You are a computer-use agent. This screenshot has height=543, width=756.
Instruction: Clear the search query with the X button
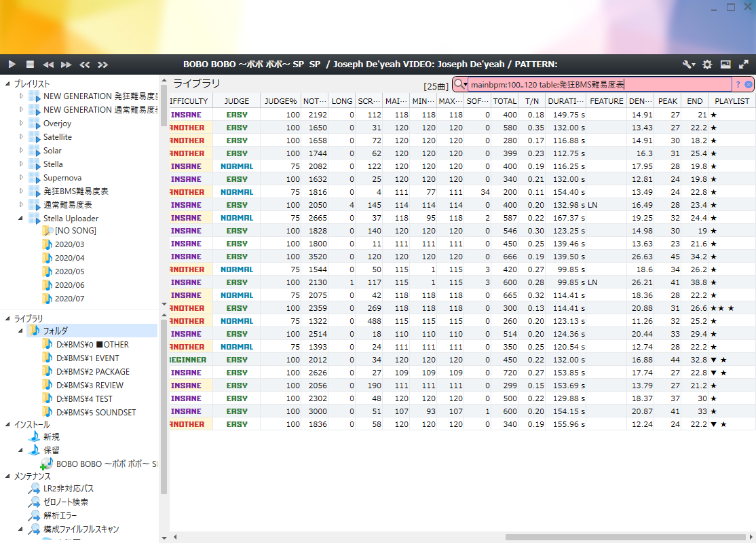click(749, 84)
